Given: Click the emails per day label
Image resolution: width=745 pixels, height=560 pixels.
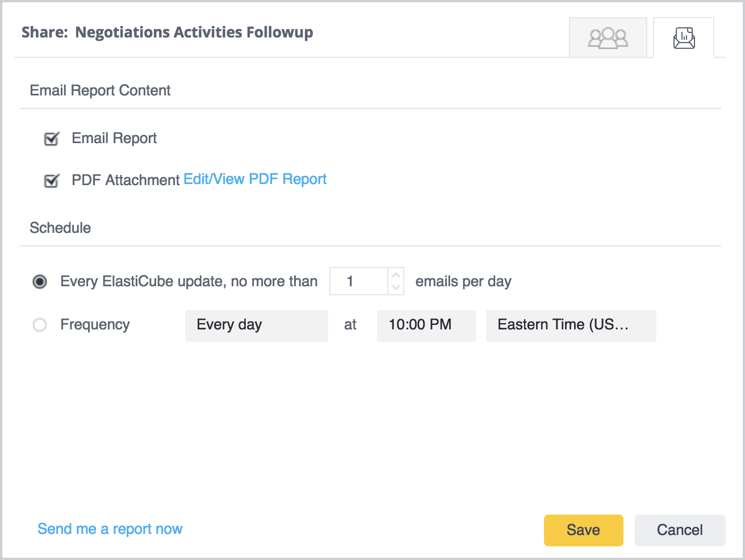Looking at the screenshot, I should pos(463,282).
